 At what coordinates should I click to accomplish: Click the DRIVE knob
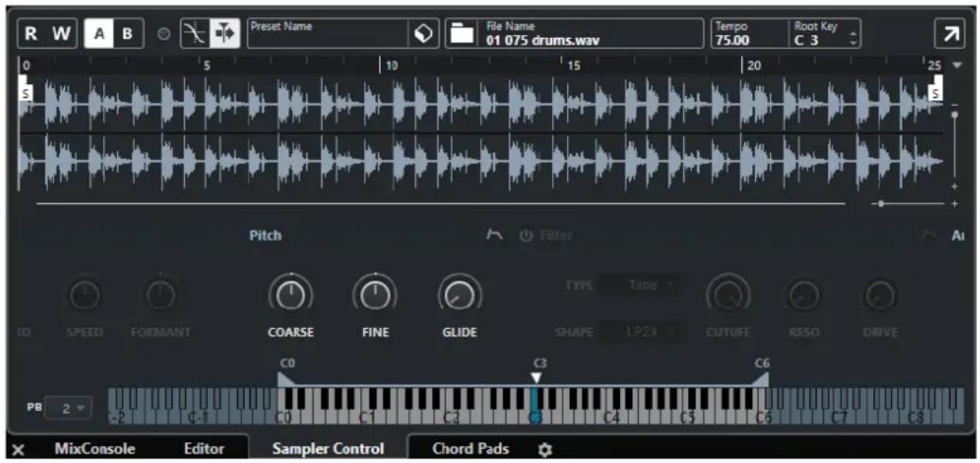pos(880,295)
